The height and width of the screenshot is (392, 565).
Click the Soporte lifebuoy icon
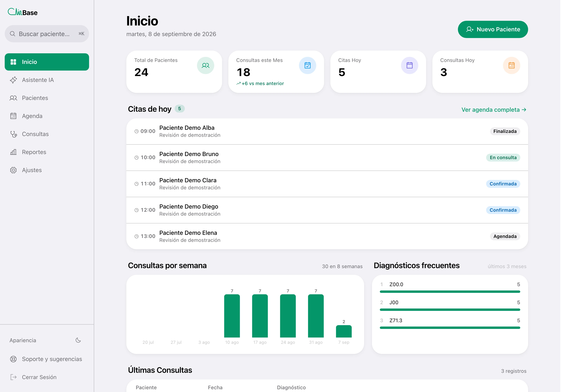point(13,359)
